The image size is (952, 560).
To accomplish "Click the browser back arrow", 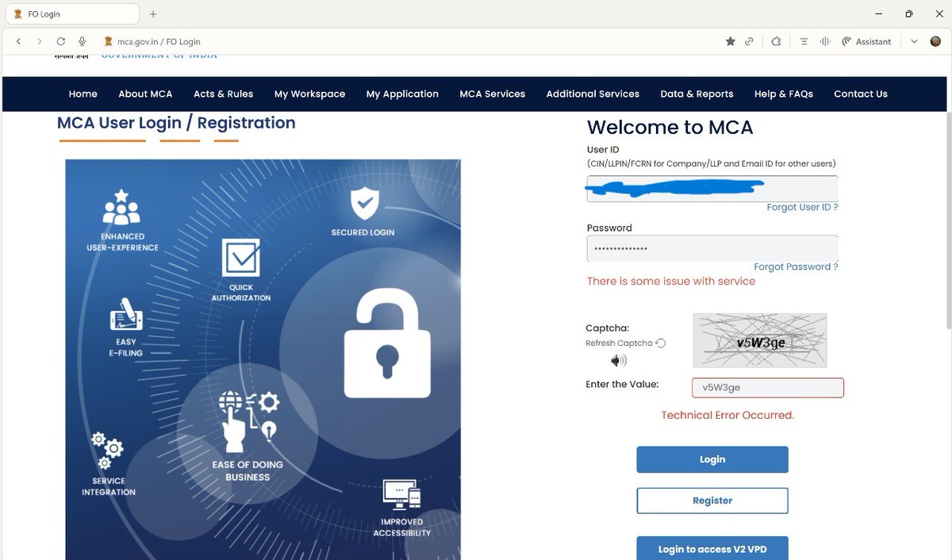I will (18, 41).
